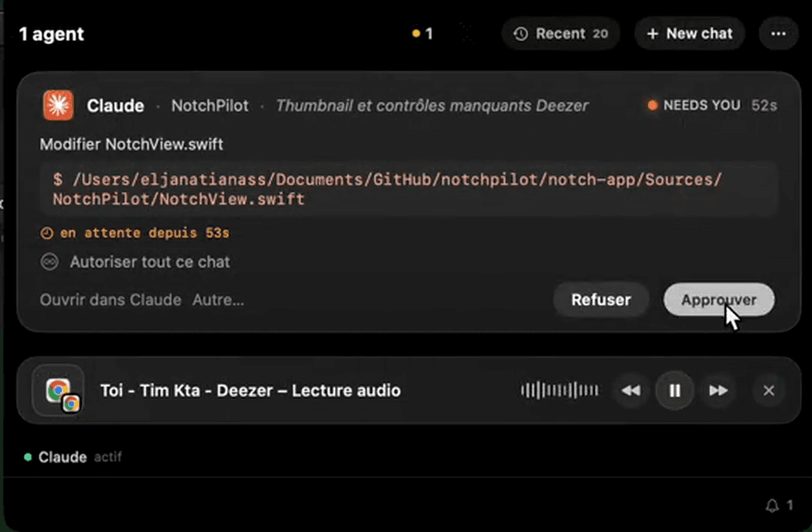The width and height of the screenshot is (812, 532).
Task: Open Recent chats history
Action: (560, 34)
